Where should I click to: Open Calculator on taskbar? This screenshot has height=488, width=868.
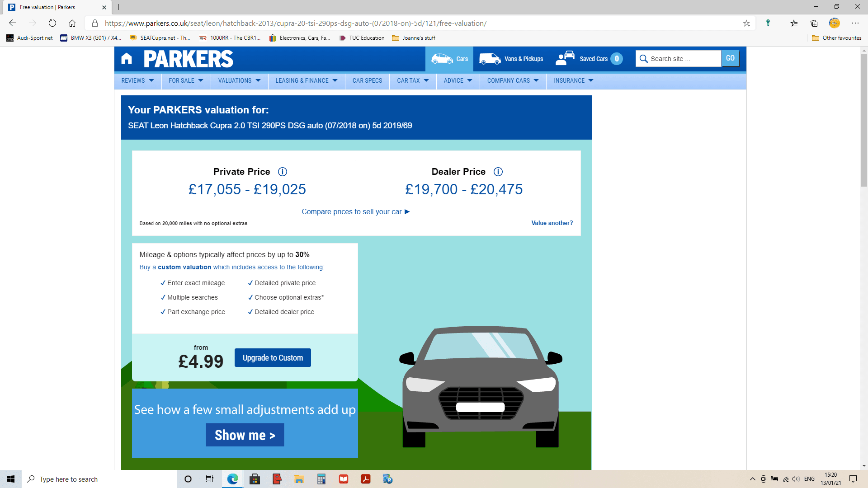point(321,479)
